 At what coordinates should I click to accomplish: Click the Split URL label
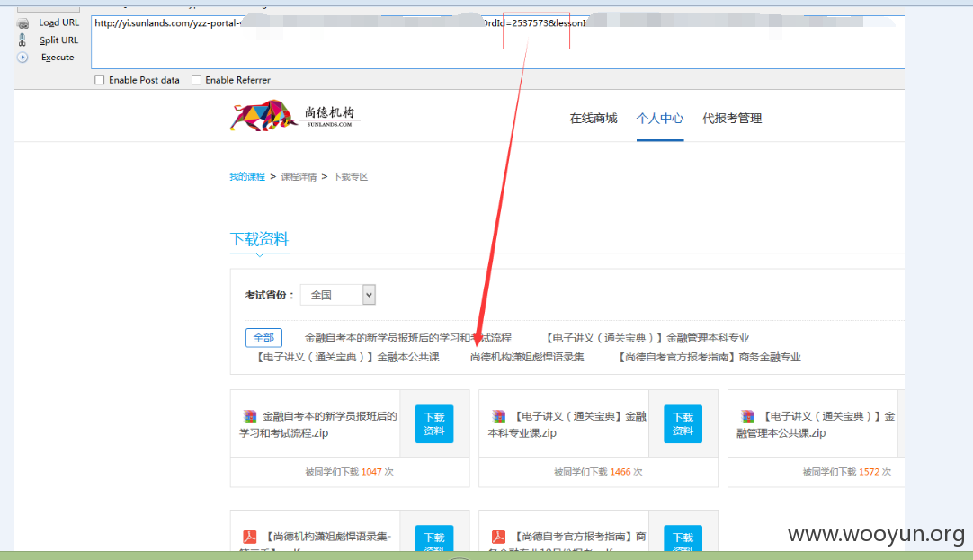(59, 40)
